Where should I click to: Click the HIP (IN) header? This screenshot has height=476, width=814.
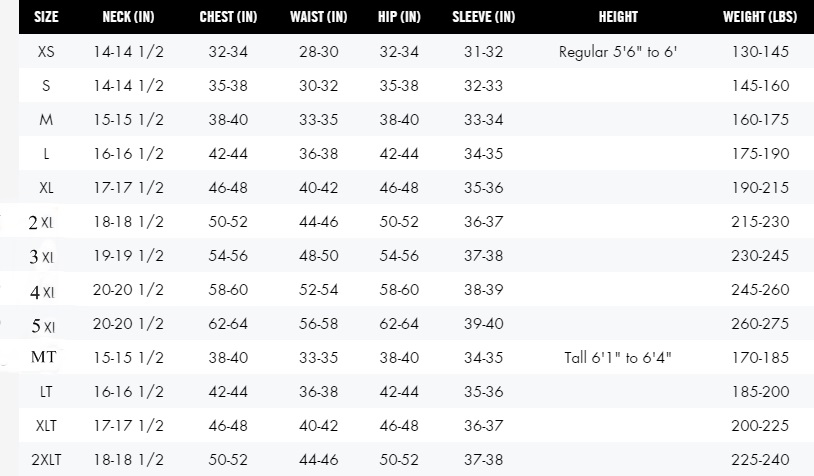coord(399,17)
